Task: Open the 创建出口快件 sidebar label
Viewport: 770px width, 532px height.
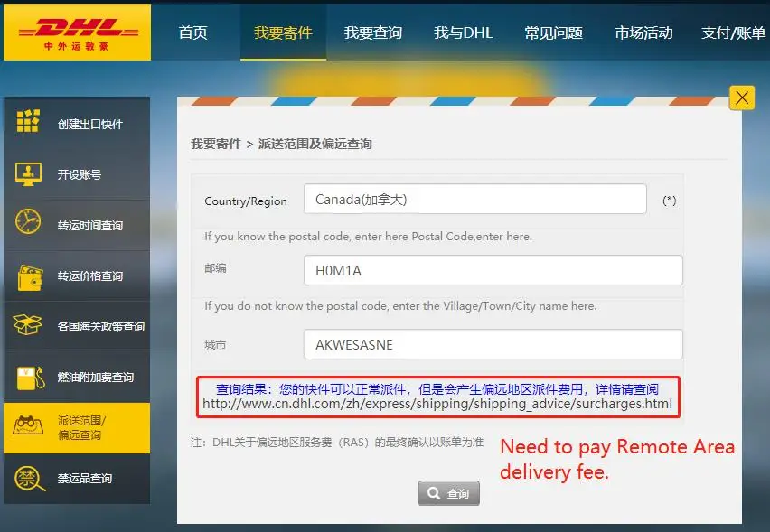Action: 90,124
